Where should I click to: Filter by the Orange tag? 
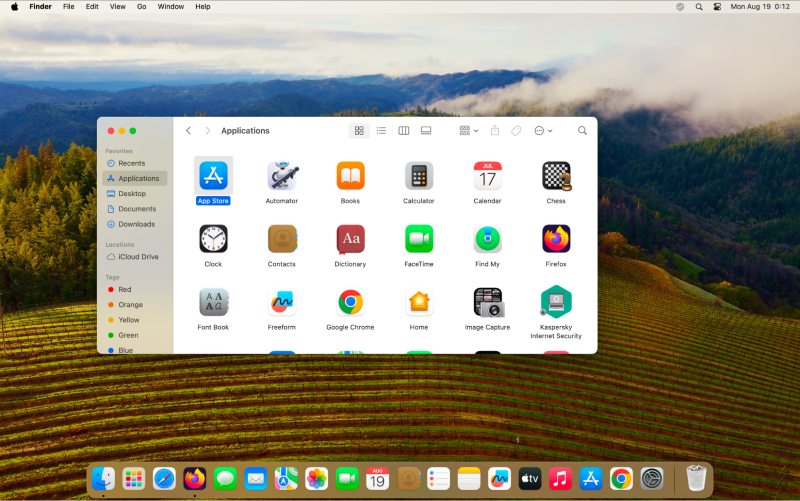(135, 305)
